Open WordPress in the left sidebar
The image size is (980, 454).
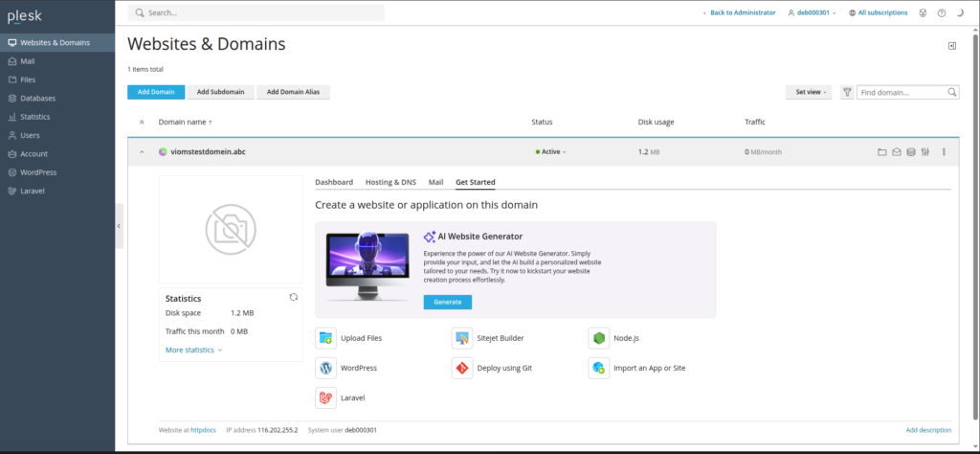click(38, 172)
